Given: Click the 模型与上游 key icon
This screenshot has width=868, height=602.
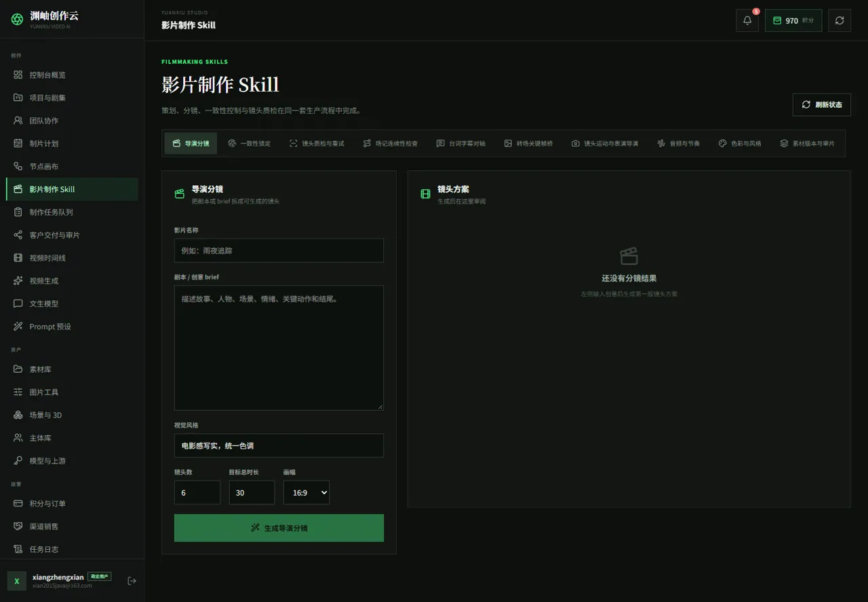Looking at the screenshot, I should [x=18, y=461].
